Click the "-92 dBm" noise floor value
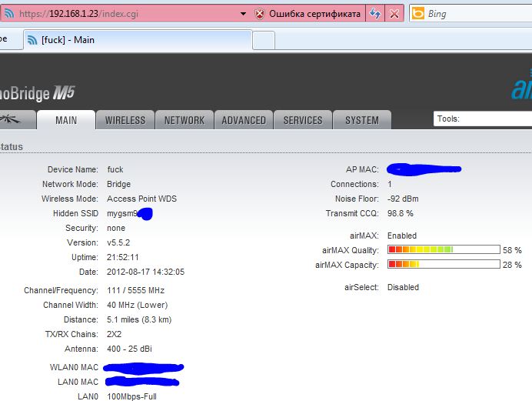This screenshot has width=532, height=401. point(403,199)
